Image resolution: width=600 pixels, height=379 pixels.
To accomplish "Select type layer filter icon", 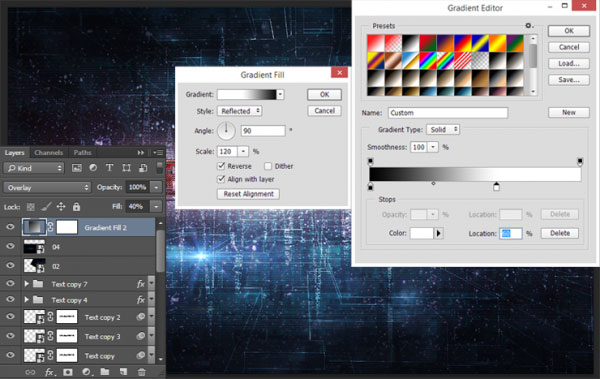I will (109, 168).
